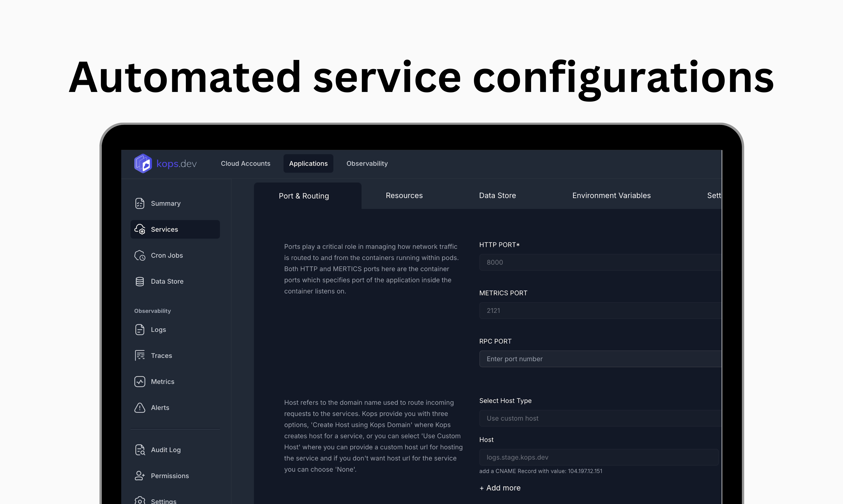Open the Select Host Type dropdown
This screenshot has width=843, height=504.
click(600, 418)
